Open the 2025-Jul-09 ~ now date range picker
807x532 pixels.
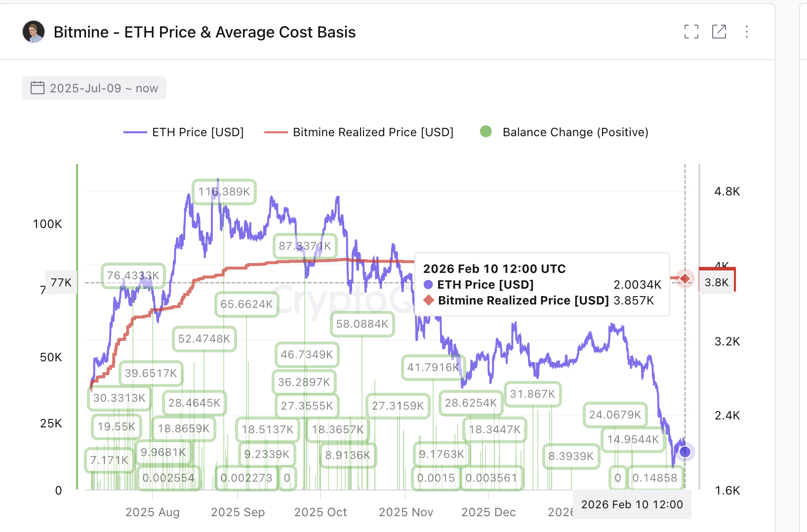[94, 87]
